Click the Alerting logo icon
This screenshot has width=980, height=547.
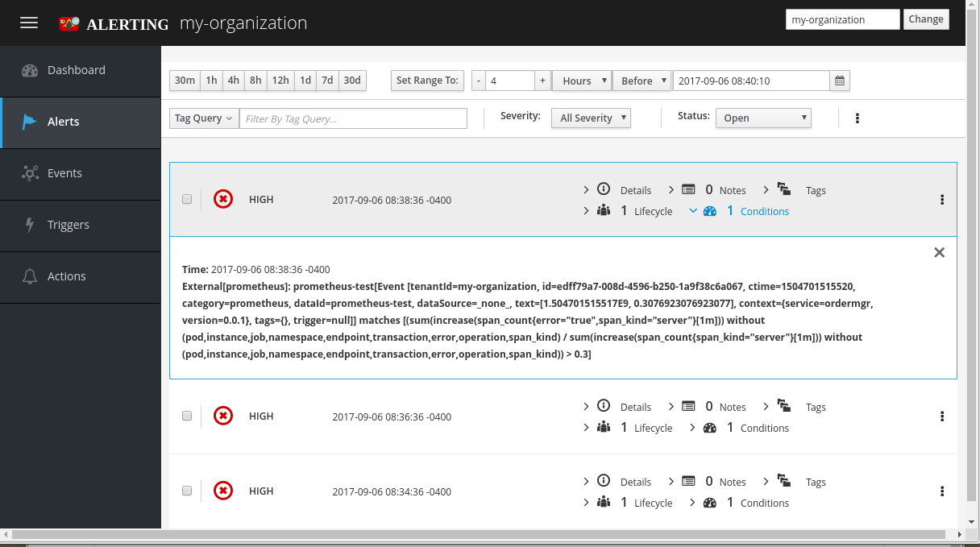pos(69,24)
